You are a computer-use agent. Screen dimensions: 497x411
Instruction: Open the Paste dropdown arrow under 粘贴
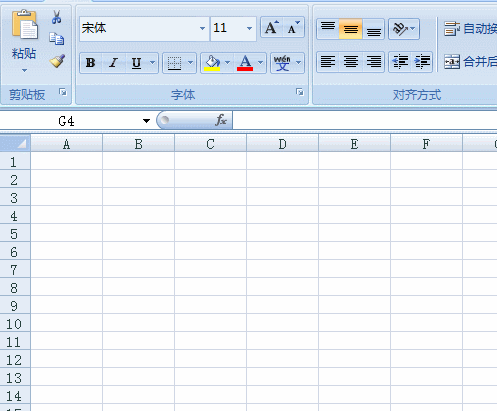24,70
